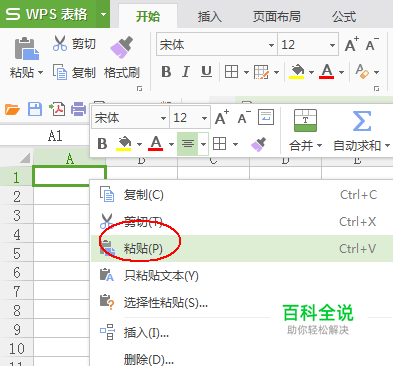Image resolution: width=393 pixels, height=366 pixels.
Task: Click the AutoSum sigma icon
Action: click(x=362, y=121)
